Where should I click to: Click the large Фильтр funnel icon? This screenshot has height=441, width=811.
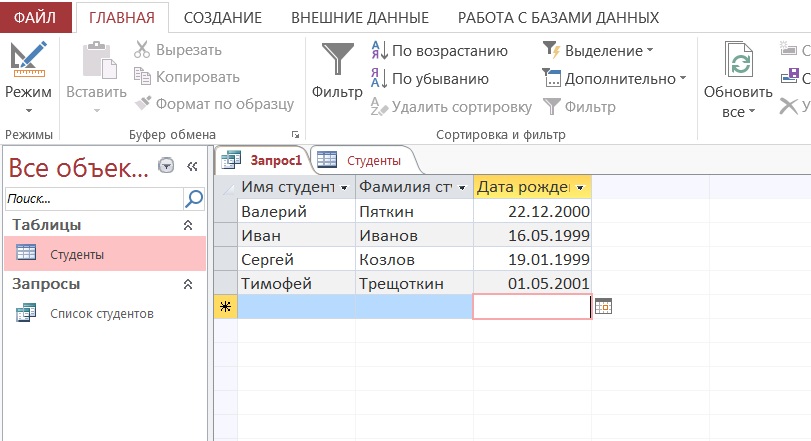[337, 59]
